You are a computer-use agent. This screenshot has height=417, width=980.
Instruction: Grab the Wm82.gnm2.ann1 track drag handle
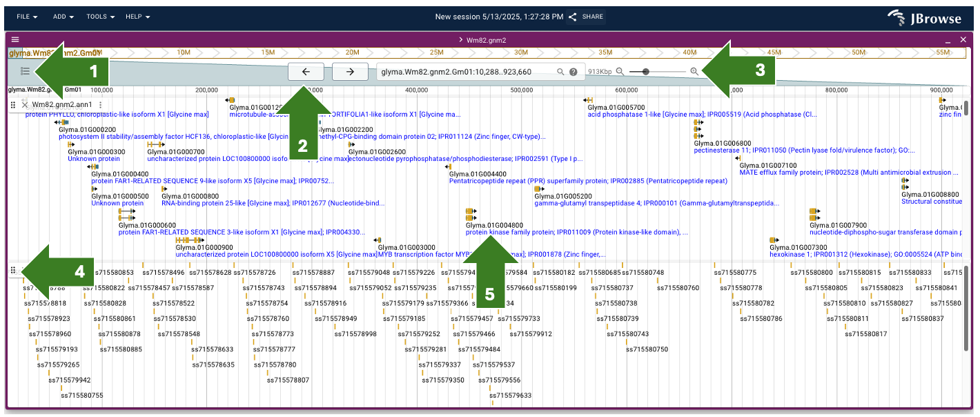coord(13,104)
